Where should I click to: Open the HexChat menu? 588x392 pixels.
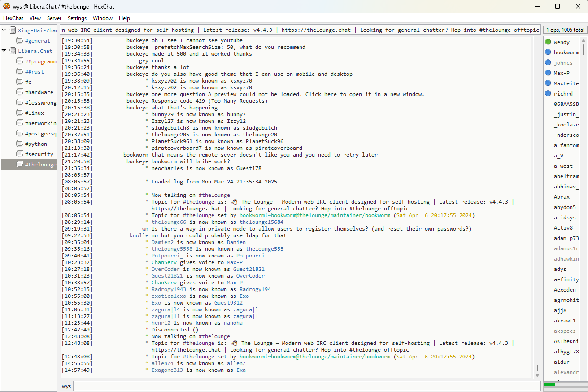pos(13,18)
